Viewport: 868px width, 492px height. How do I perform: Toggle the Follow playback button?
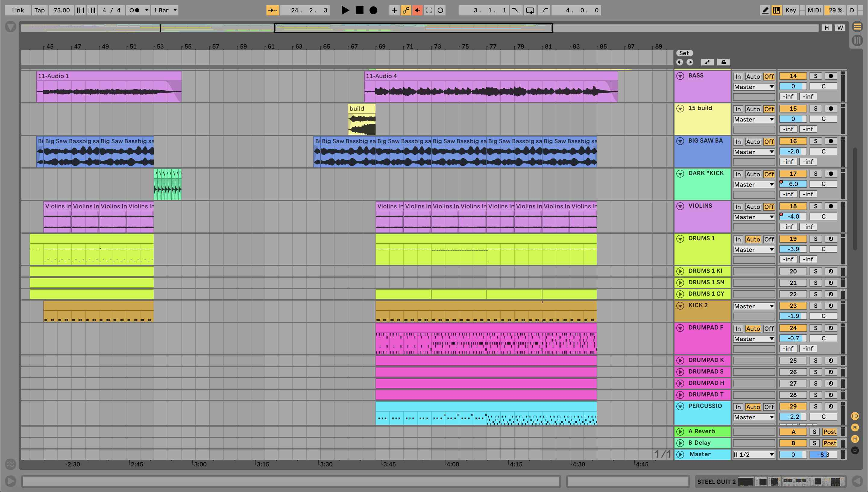click(x=272, y=10)
